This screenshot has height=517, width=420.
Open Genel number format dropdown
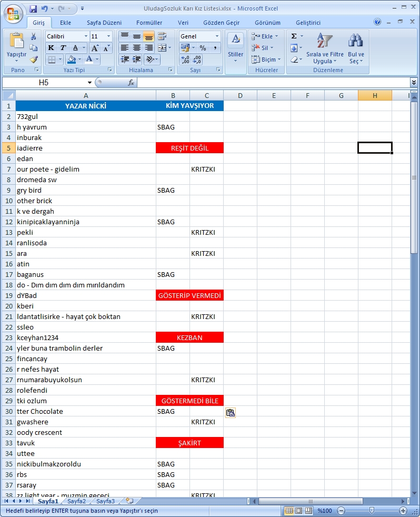point(217,36)
